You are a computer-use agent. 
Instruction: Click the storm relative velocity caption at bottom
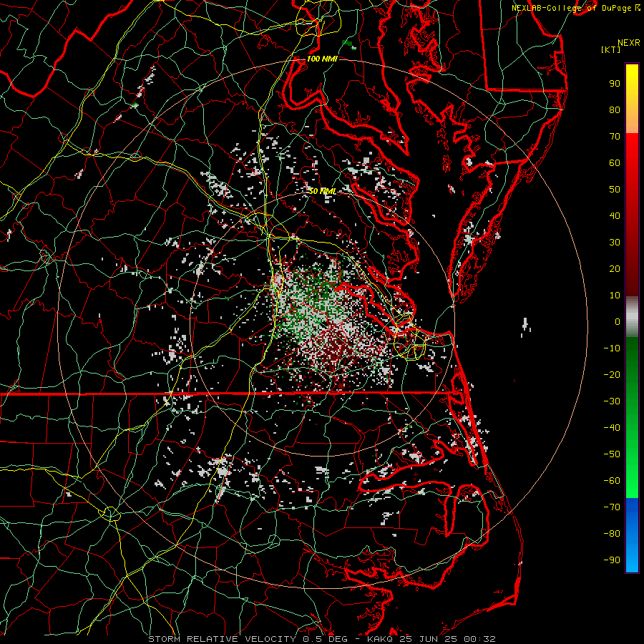tap(322, 639)
